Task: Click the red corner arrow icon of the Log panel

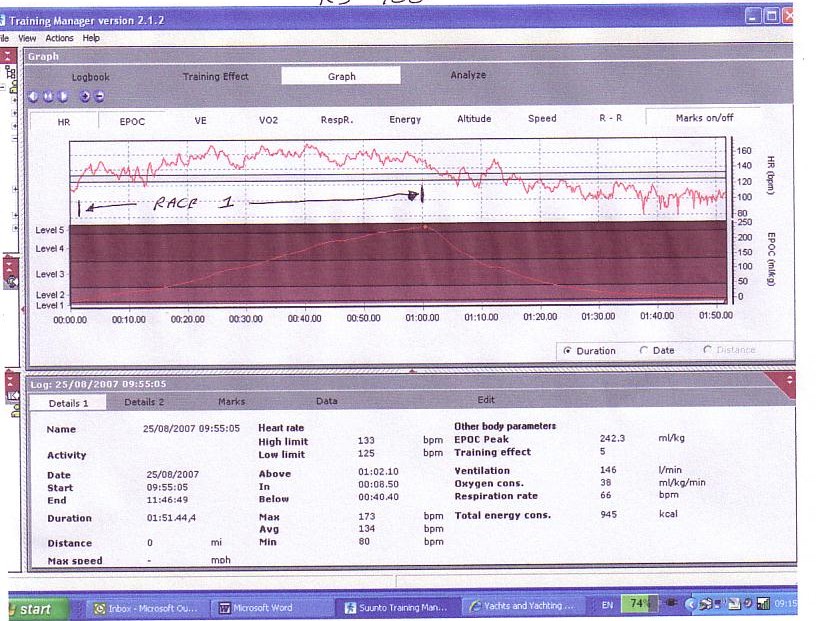Action: (x=784, y=382)
